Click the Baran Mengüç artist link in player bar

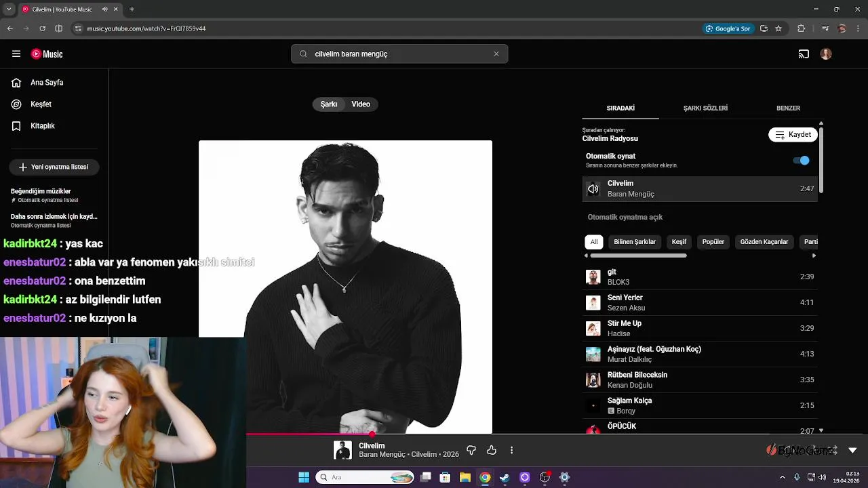coord(382,455)
